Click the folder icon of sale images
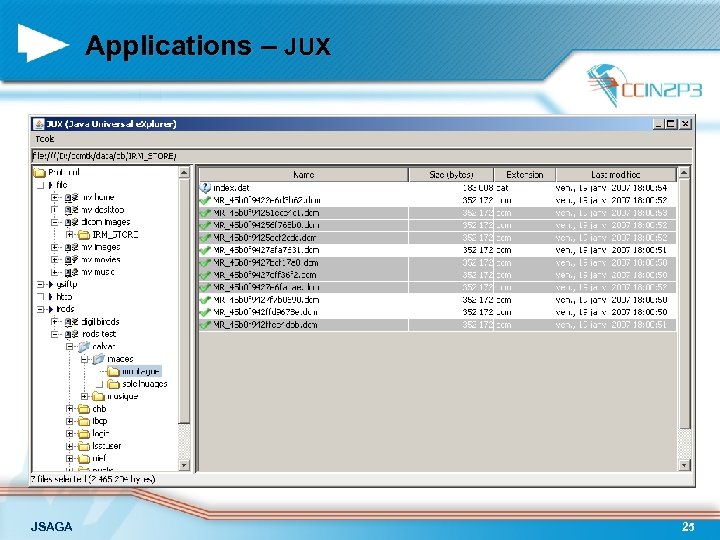The width and height of the screenshot is (720, 540). click(113, 384)
